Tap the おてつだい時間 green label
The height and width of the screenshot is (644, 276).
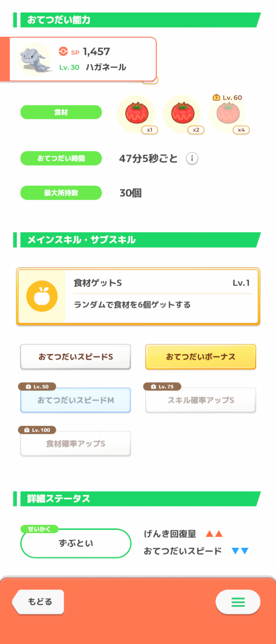[x=61, y=158]
